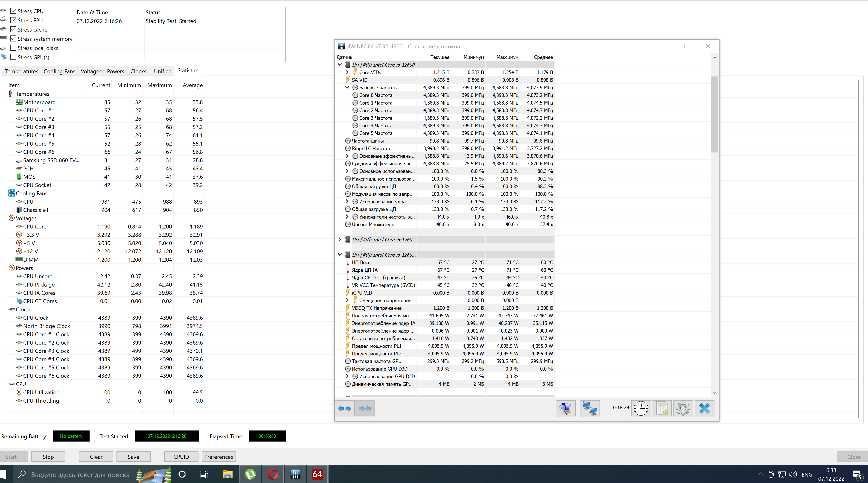
Task: Collapse the Базовые частоты tree node
Action: point(347,87)
